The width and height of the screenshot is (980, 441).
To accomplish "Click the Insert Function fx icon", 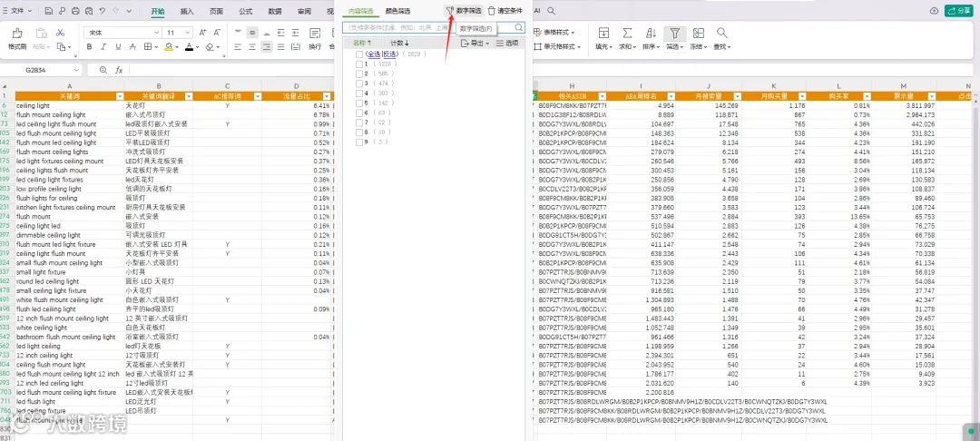I will coord(119,71).
